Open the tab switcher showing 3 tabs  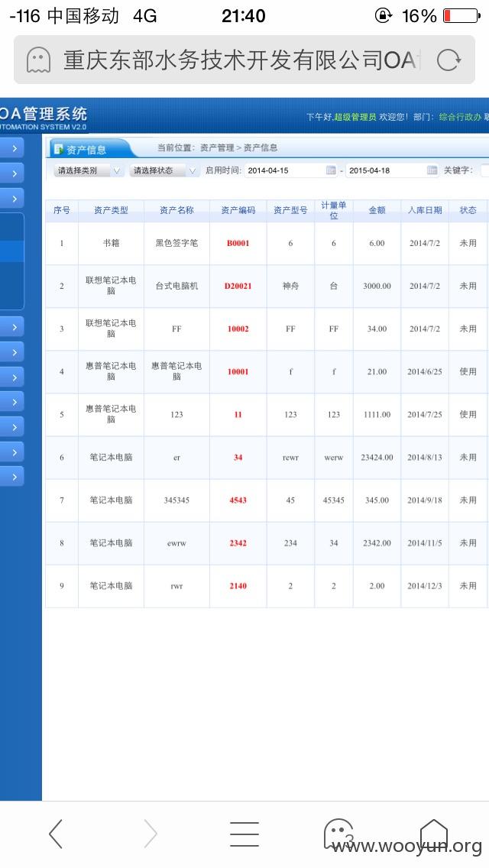click(338, 834)
